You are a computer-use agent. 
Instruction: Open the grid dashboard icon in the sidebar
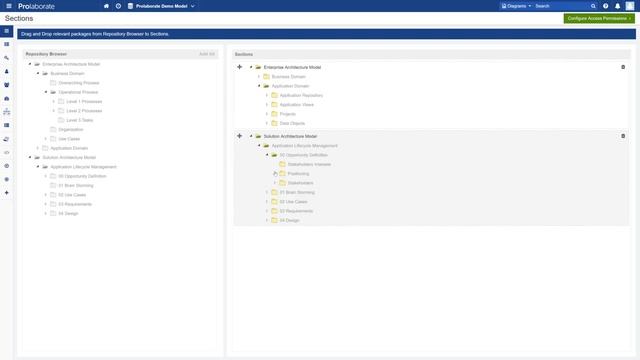coord(7,44)
